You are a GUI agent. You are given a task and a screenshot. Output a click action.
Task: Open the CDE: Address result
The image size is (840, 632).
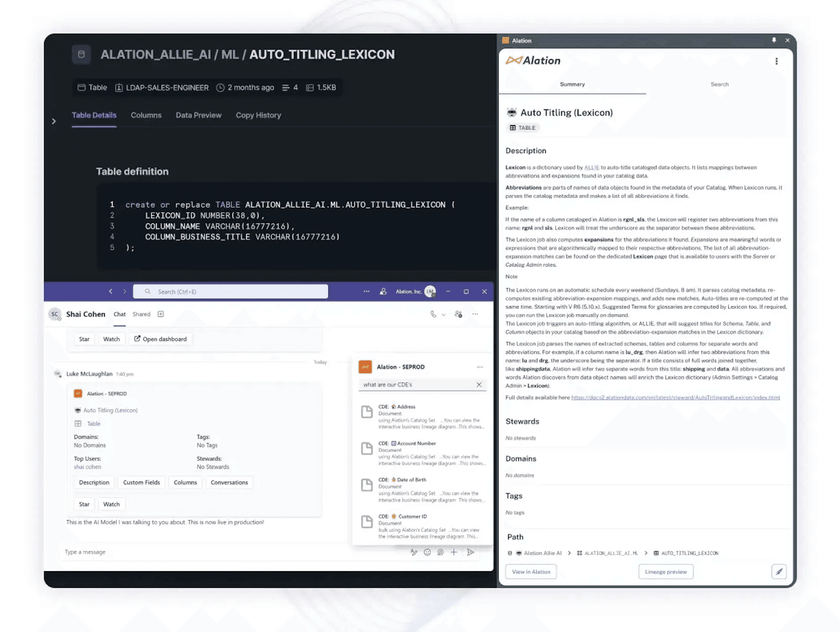[x=423, y=417]
